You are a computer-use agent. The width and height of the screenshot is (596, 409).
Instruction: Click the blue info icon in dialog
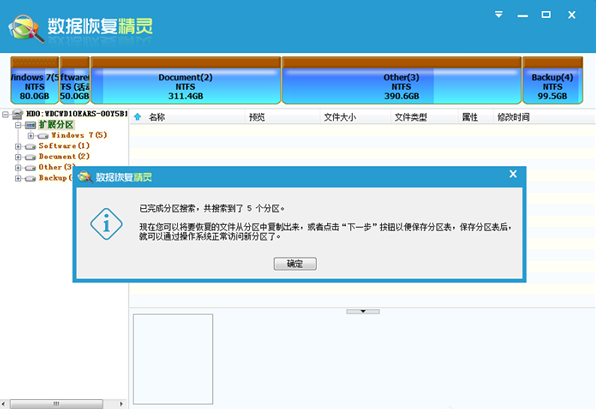pos(106,224)
